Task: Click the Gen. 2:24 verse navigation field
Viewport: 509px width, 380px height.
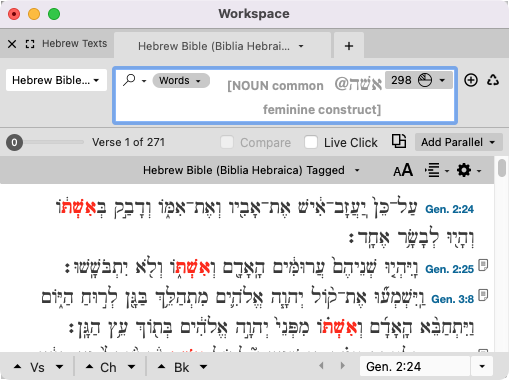Action: tap(415, 367)
